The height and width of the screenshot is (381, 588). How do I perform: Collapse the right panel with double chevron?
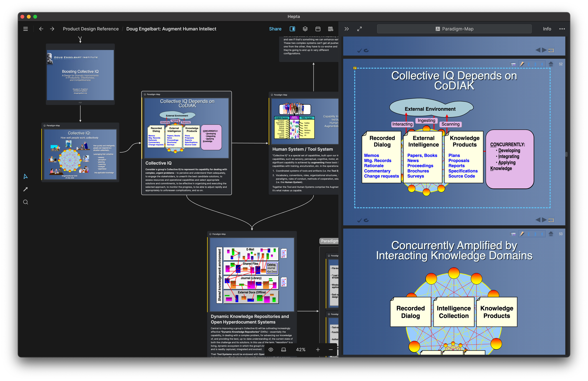coord(347,29)
